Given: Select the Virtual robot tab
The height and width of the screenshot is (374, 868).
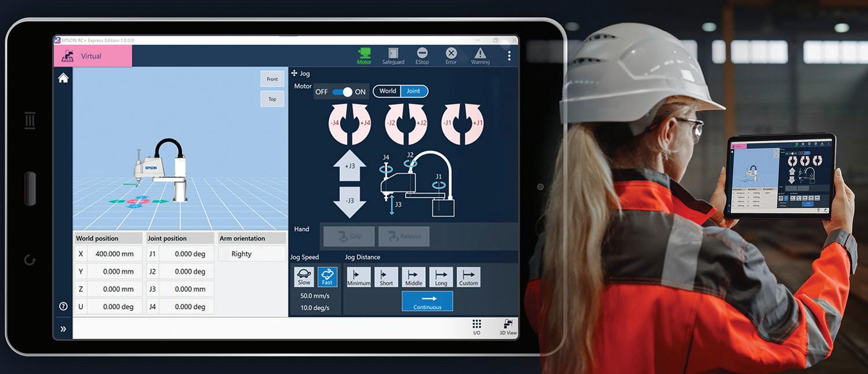Looking at the screenshot, I should (93, 56).
